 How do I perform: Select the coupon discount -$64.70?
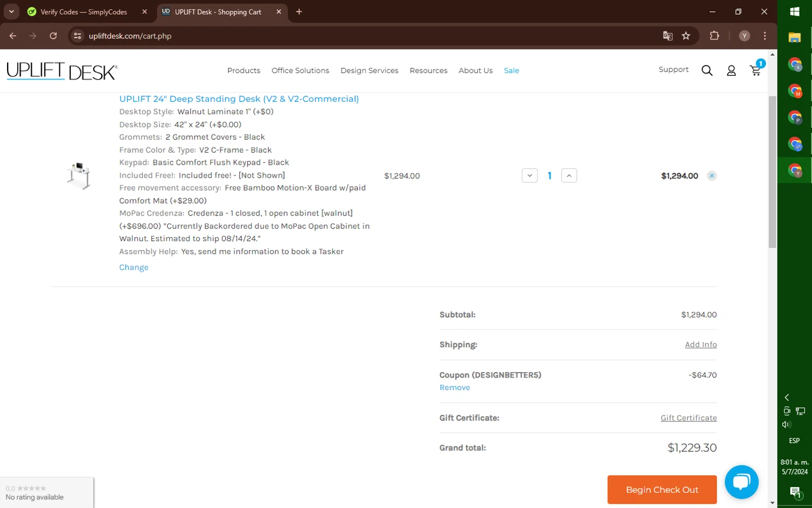click(x=703, y=375)
